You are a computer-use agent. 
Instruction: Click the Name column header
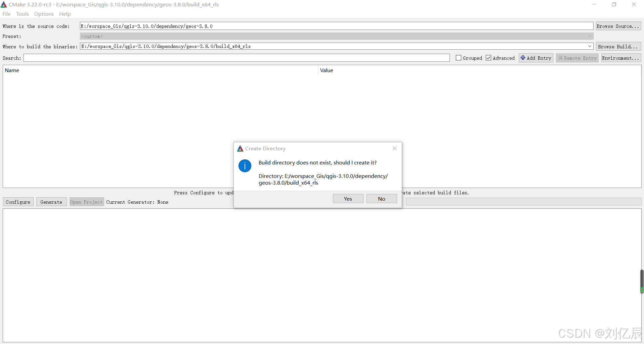click(160, 70)
